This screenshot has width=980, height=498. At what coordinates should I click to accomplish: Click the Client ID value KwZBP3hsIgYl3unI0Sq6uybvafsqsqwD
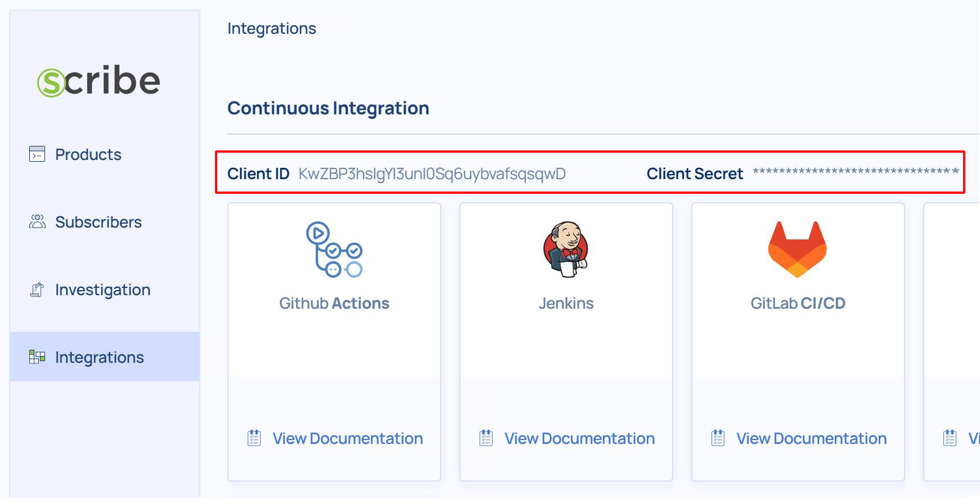point(432,174)
